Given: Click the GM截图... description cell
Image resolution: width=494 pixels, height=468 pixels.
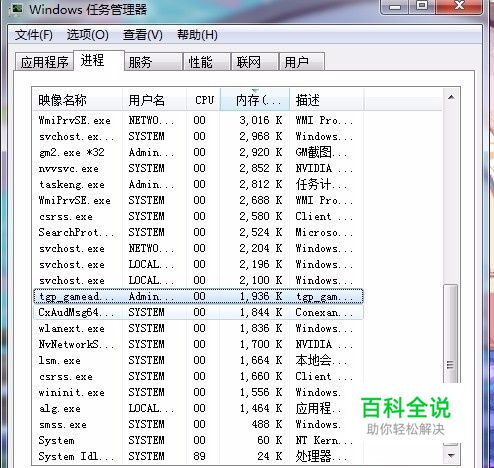Looking at the screenshot, I should (321, 152).
